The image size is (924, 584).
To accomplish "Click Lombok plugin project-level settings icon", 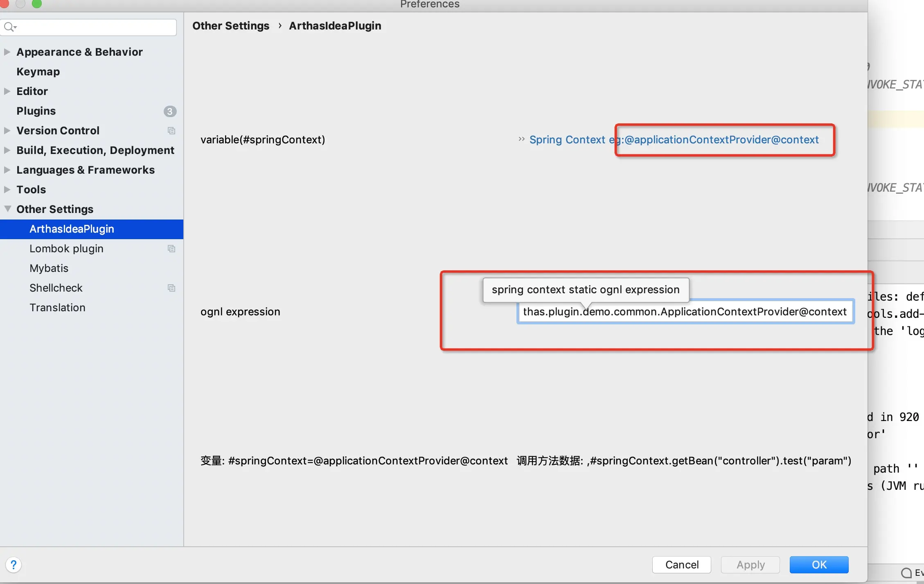I will pos(171,249).
